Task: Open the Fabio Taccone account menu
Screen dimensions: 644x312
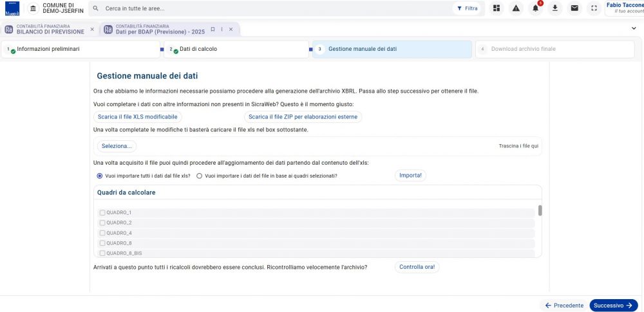Action: coord(624,8)
